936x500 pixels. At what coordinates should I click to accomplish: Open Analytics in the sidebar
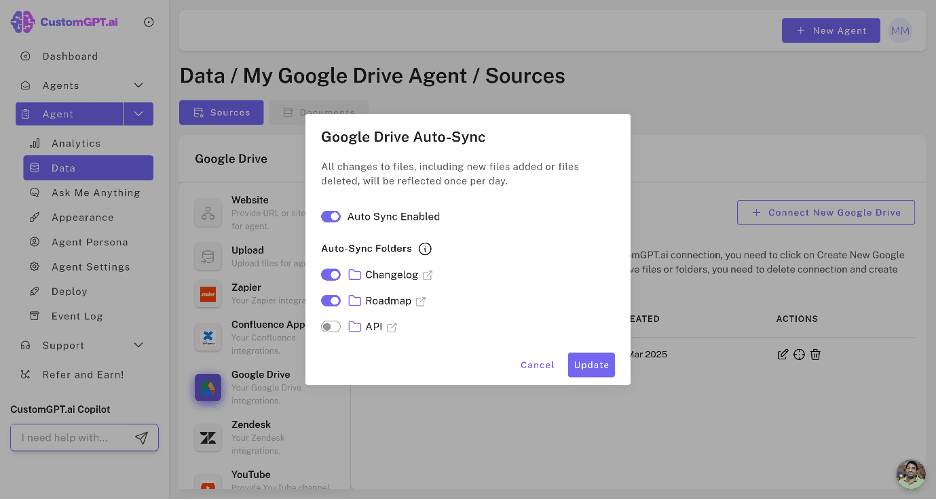click(x=76, y=144)
